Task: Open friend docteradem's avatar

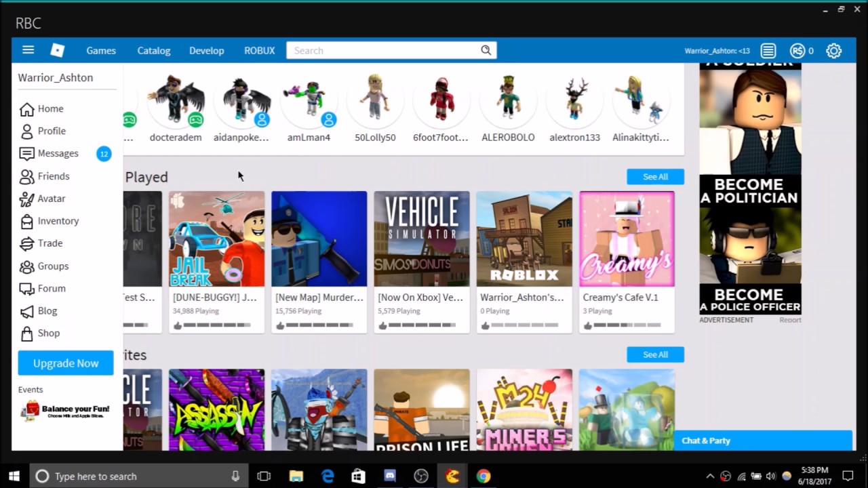Action: (176, 99)
